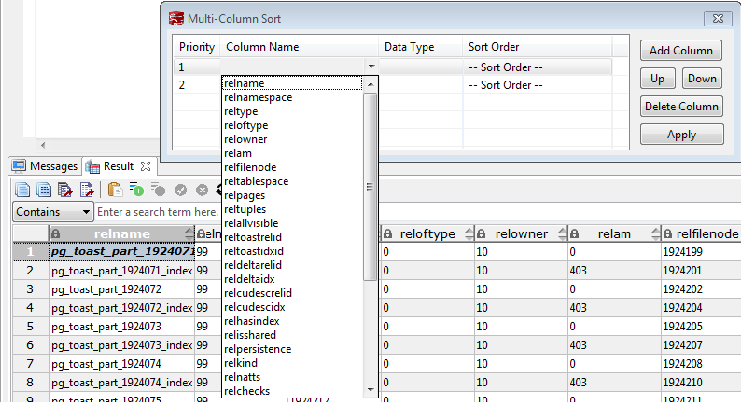Image resolution: width=741 pixels, height=402 pixels.
Task: Click the insert row icon with green badge
Action: pyautogui.click(x=136, y=189)
